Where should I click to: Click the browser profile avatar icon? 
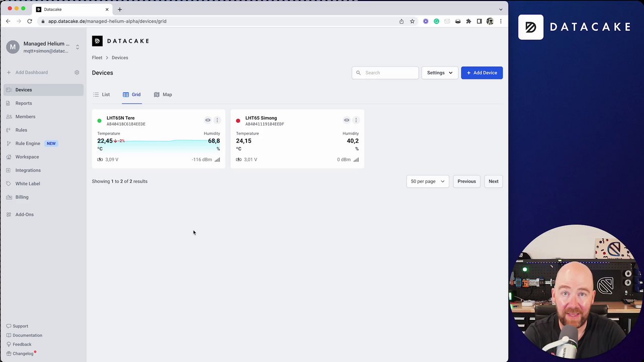click(x=490, y=21)
